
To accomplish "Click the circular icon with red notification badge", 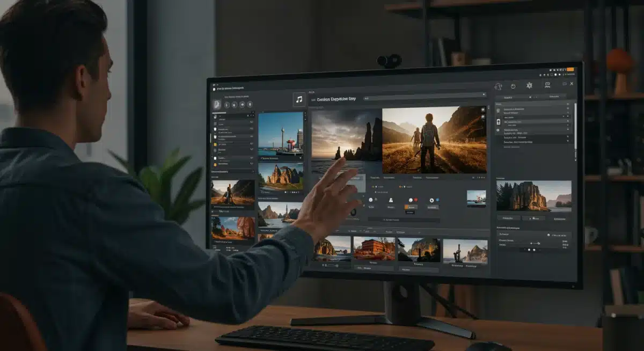I will point(411,200).
